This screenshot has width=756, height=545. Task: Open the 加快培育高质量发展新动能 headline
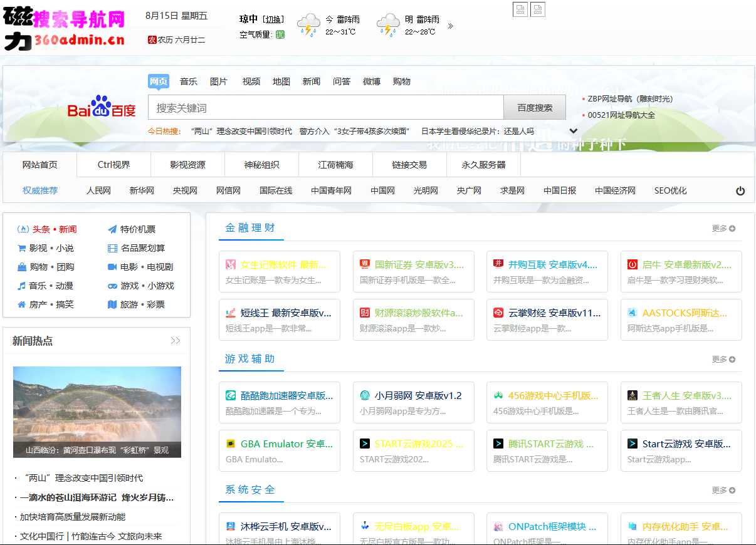tap(73, 517)
